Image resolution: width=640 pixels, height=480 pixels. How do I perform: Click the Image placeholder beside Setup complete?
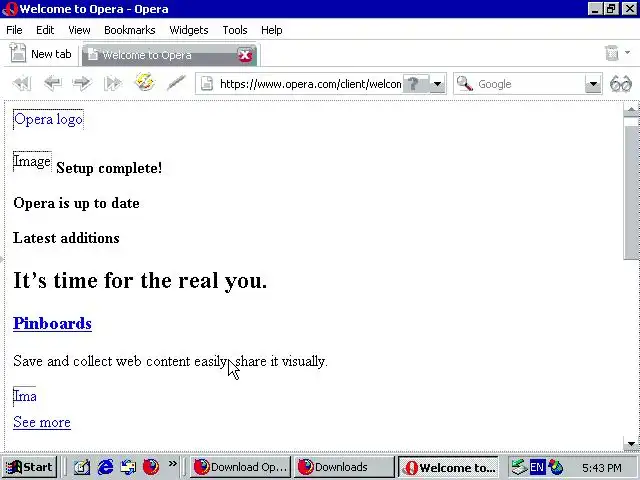(32, 162)
